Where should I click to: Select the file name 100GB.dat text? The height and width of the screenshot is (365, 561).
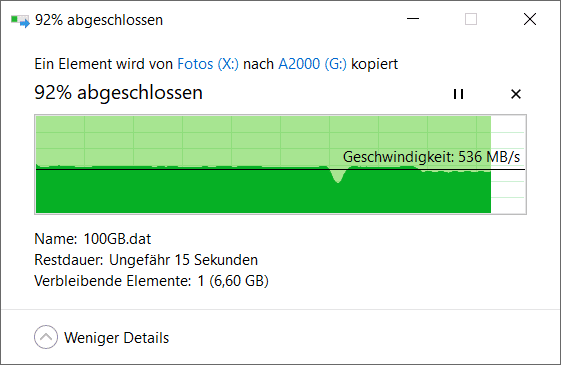coord(117,239)
